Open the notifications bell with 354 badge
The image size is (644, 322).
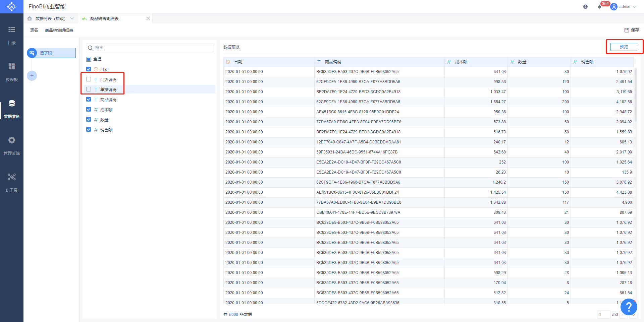pyautogui.click(x=600, y=7)
